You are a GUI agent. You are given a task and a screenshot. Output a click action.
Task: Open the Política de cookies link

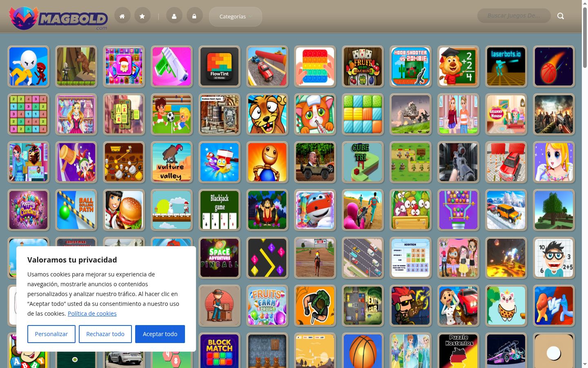coord(92,314)
